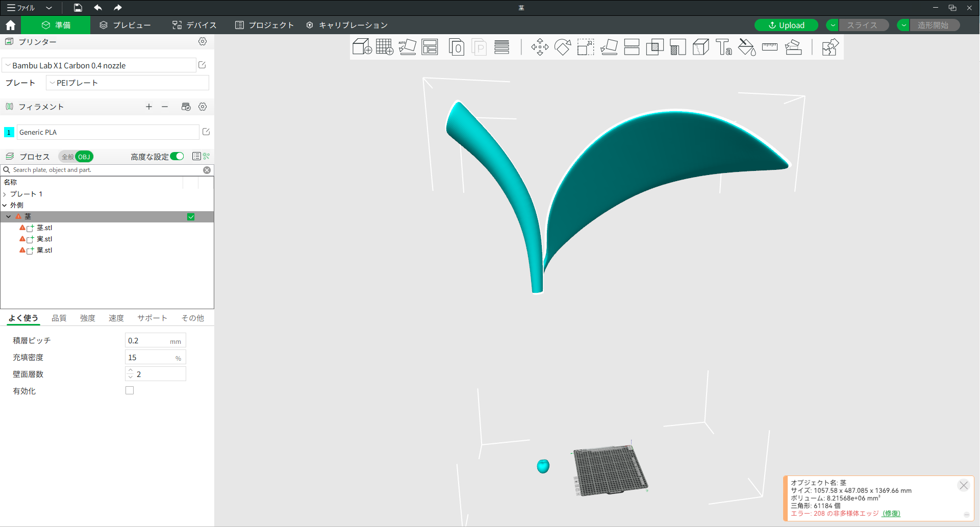Image resolution: width=980 pixels, height=527 pixels.
Task: Click the スライス button
Action: click(863, 25)
